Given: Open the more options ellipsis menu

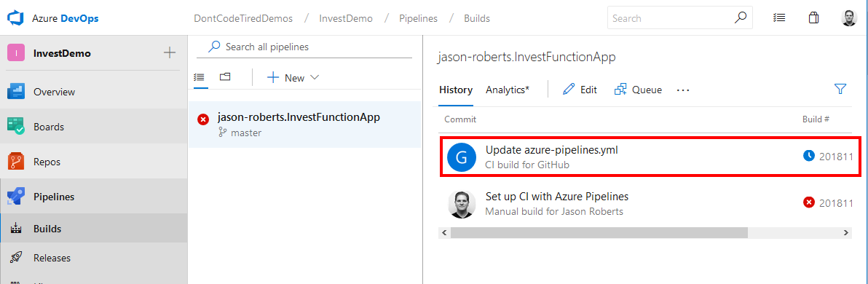Looking at the screenshot, I should pyautogui.click(x=683, y=90).
